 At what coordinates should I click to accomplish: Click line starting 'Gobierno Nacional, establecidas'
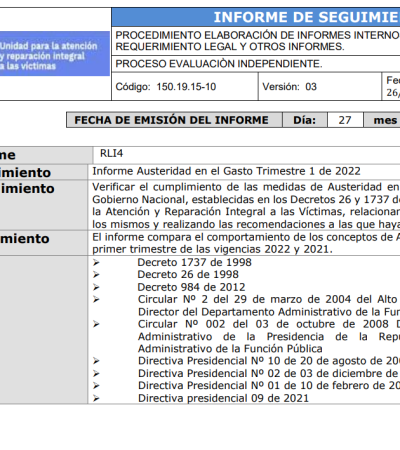246,199
